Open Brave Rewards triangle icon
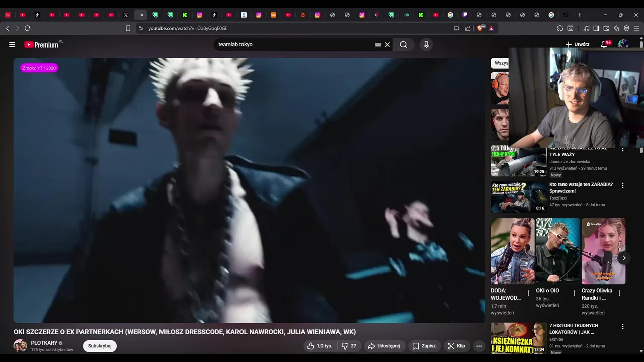The width and height of the screenshot is (644, 362). (x=491, y=28)
